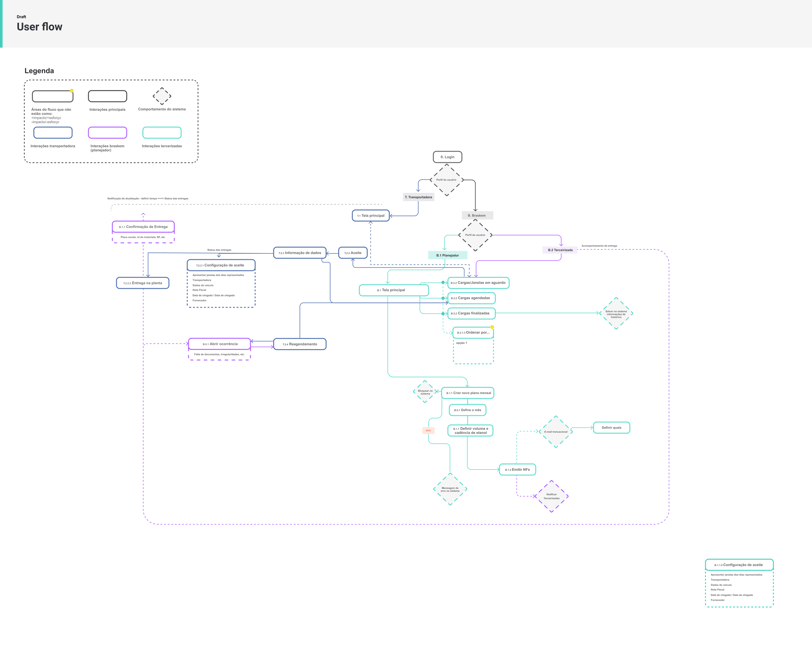
Task: Click the Acompanhamento de entrega label
Action: coord(599,246)
